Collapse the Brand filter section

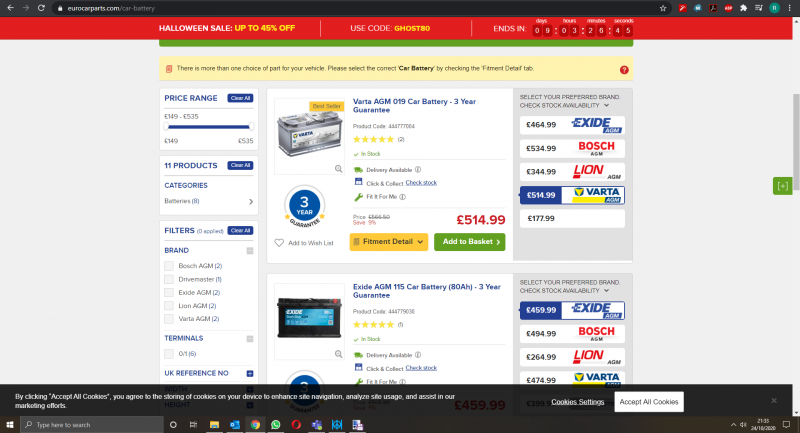pos(250,250)
